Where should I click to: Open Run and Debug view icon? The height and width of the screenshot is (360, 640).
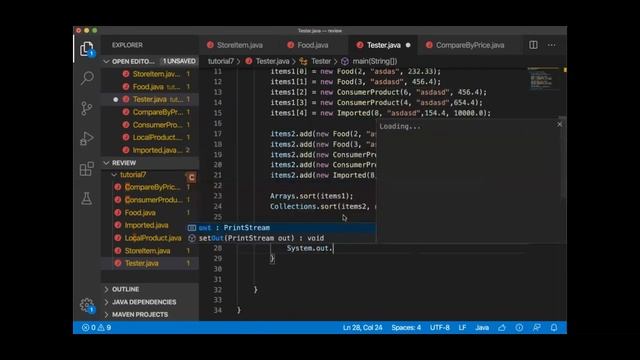[x=87, y=139]
